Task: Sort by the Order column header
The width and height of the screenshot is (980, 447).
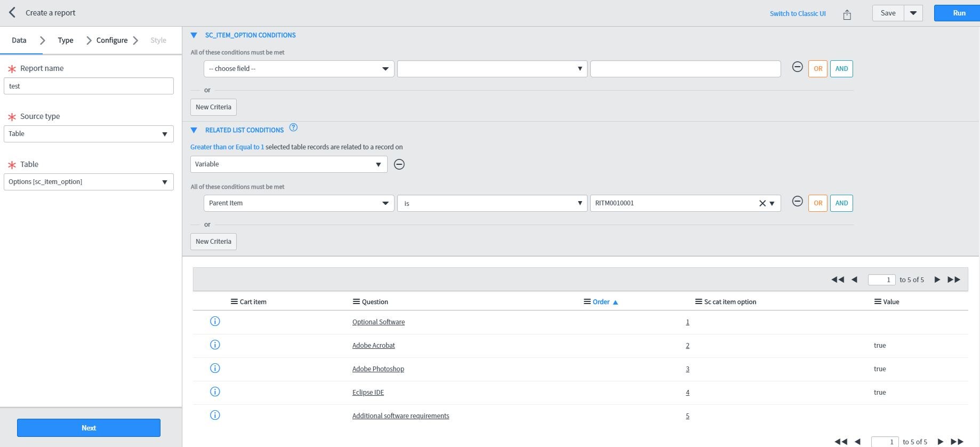Action: pyautogui.click(x=601, y=302)
